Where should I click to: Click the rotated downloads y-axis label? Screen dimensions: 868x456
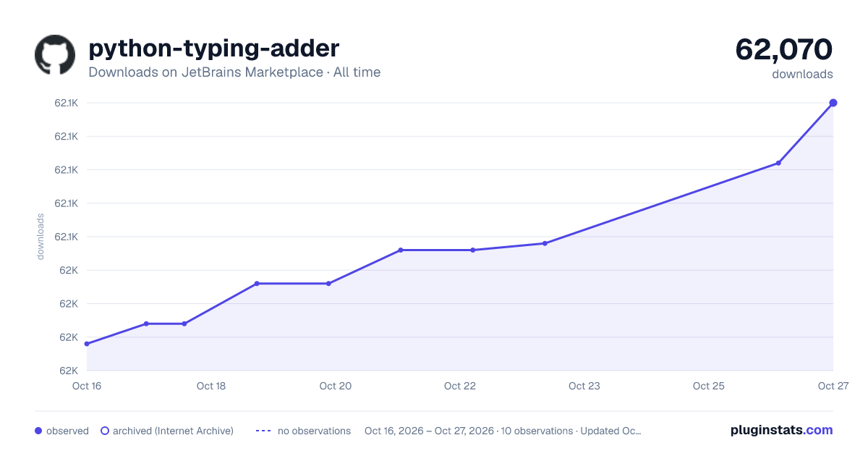(41, 237)
